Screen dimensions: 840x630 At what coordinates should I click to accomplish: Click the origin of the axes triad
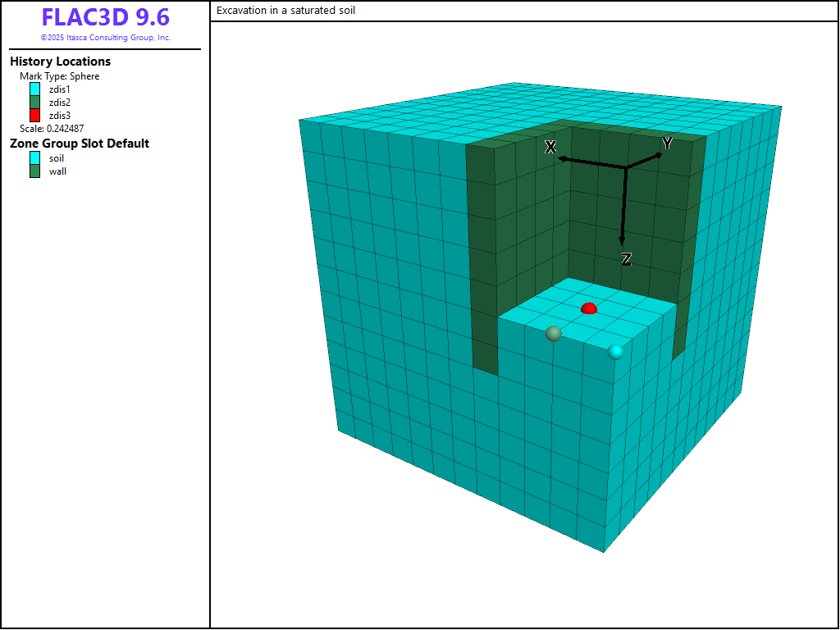click(626, 168)
